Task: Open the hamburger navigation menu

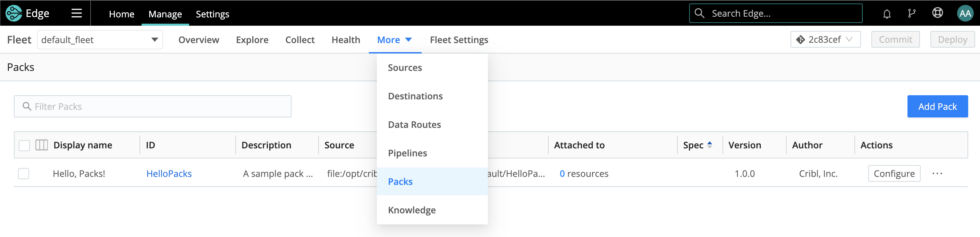Action: 76,13
